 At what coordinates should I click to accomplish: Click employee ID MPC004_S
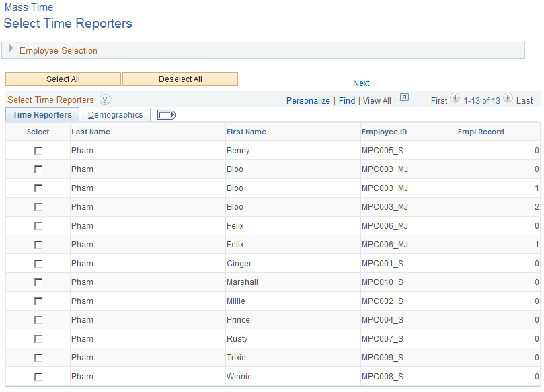383,320
